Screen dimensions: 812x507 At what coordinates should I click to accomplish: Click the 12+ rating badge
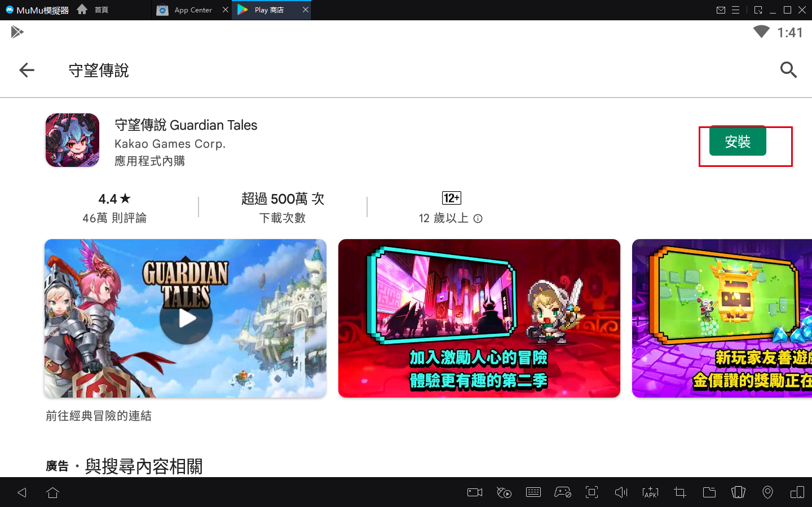coord(452,198)
